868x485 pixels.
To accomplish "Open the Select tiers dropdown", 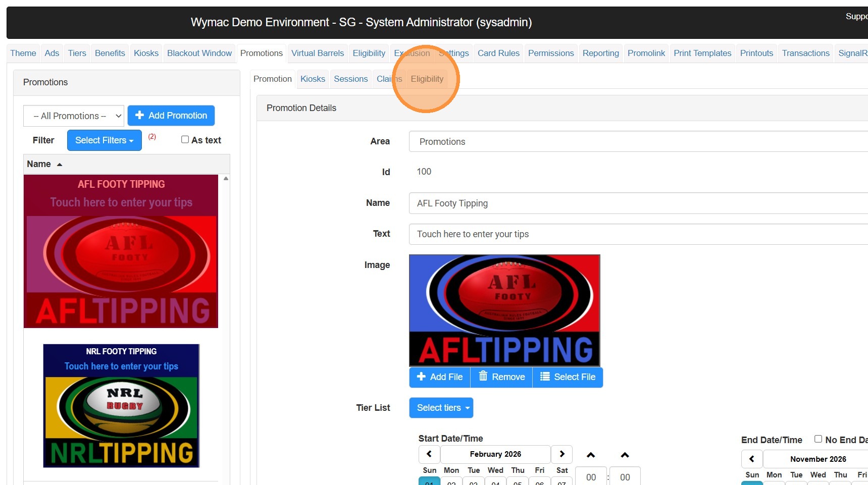I will [441, 408].
